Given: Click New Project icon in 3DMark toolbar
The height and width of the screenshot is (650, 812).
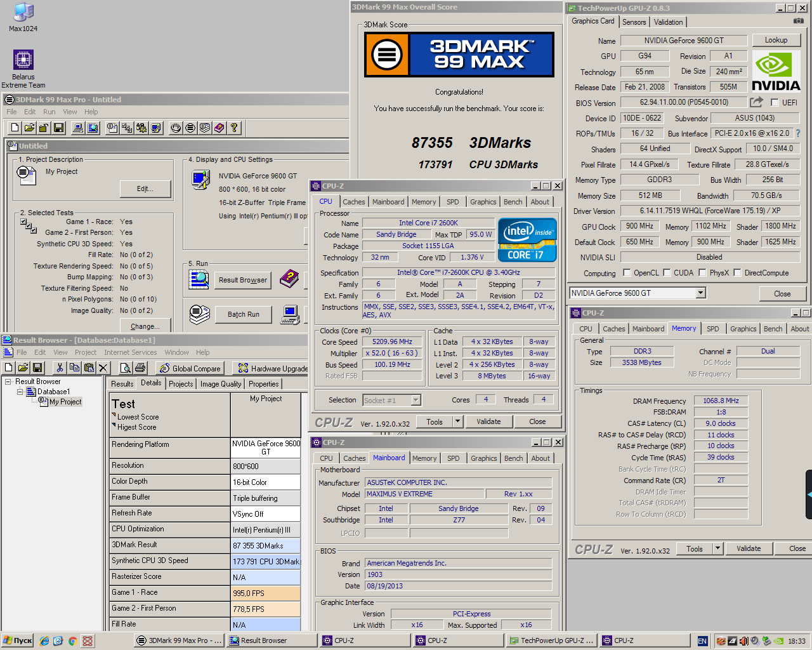Looking at the screenshot, I should pyautogui.click(x=15, y=128).
